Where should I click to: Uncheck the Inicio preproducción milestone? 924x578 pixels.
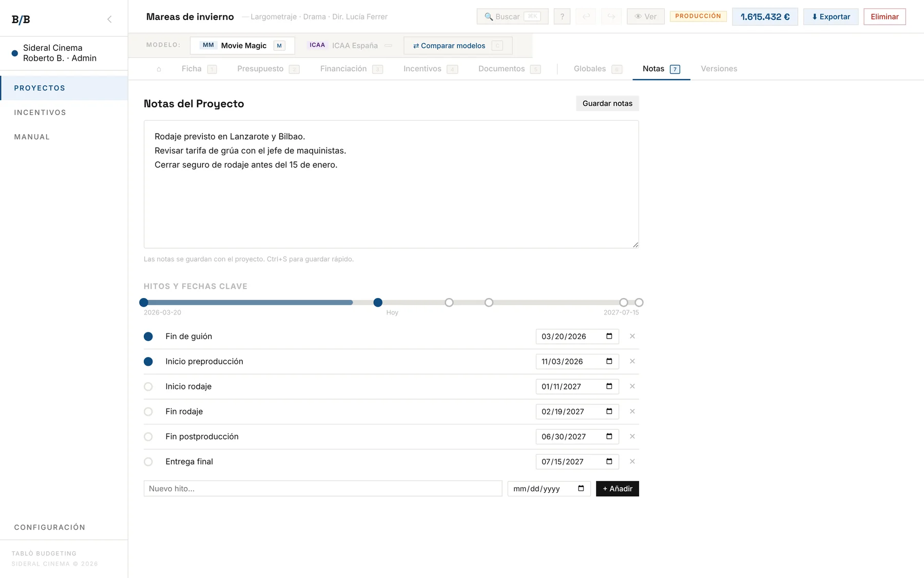click(x=148, y=362)
